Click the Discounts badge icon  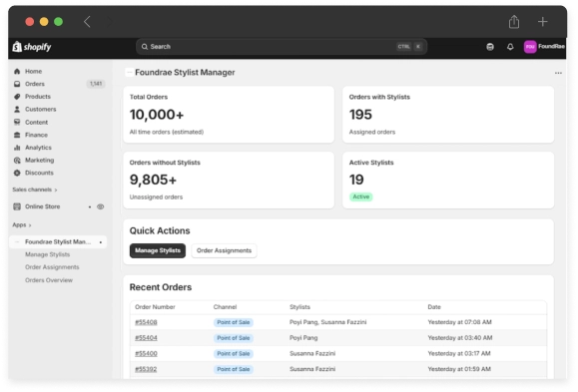tap(17, 173)
